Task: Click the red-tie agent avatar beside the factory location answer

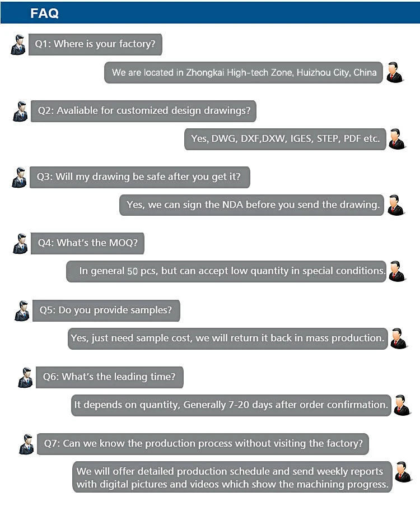Action: tap(395, 73)
